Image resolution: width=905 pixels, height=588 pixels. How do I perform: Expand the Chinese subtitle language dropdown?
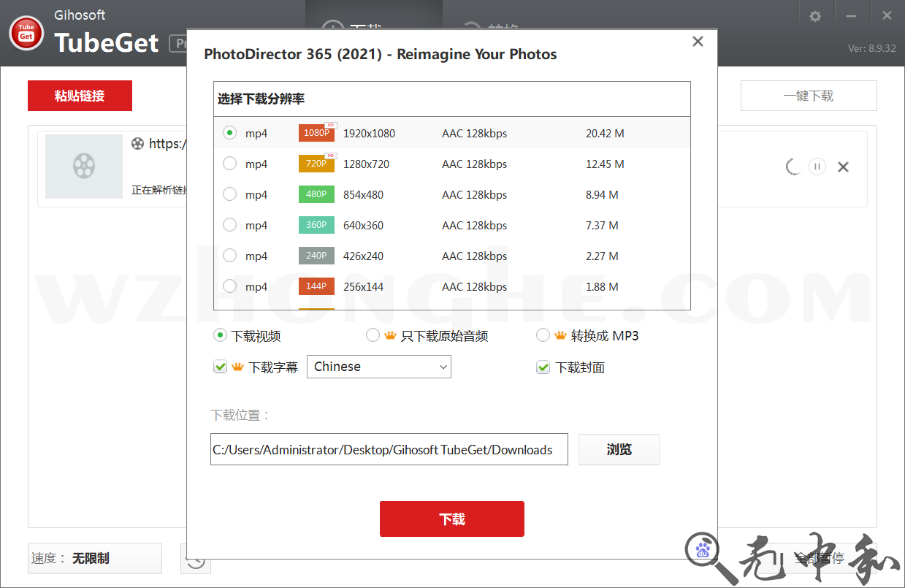point(378,367)
